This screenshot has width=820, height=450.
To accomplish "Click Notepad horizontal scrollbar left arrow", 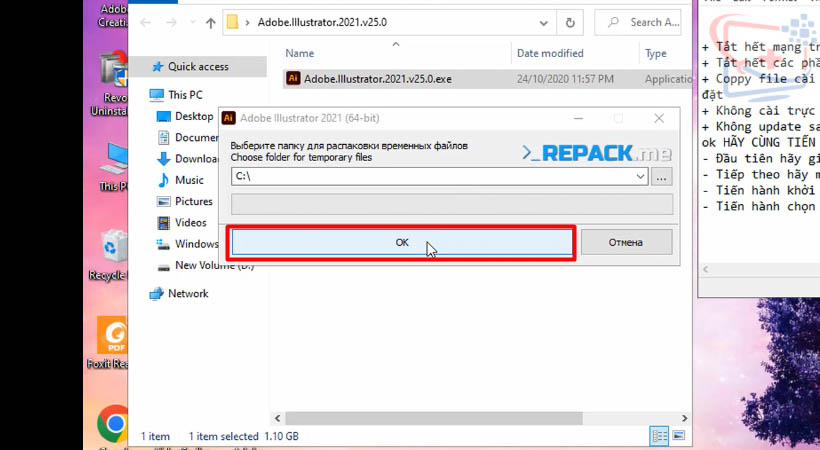I will [x=705, y=269].
